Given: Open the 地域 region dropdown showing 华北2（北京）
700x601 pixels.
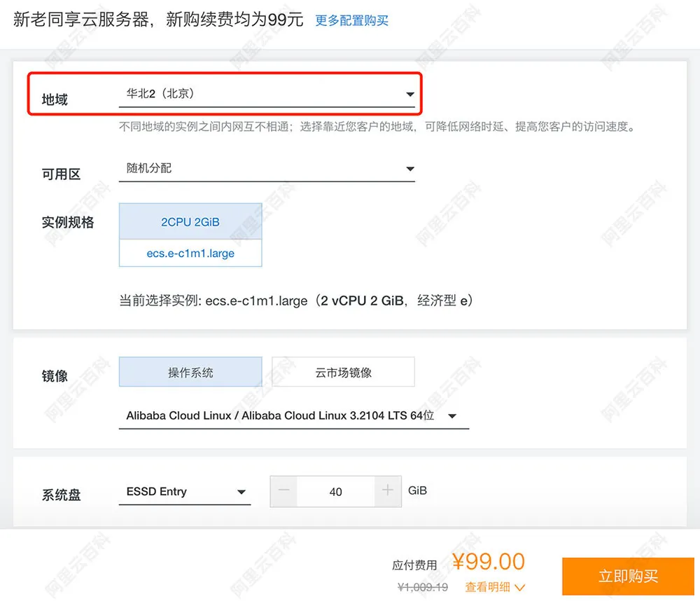Looking at the screenshot, I should click(x=266, y=92).
